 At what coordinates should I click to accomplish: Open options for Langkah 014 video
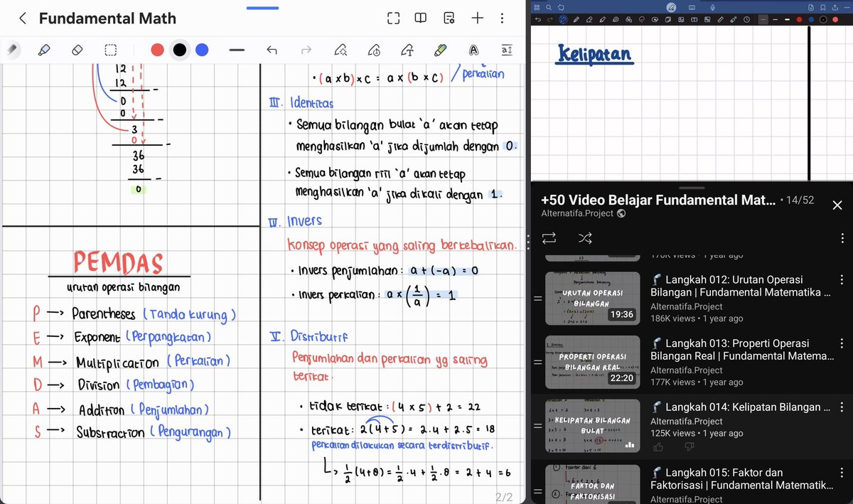842,407
